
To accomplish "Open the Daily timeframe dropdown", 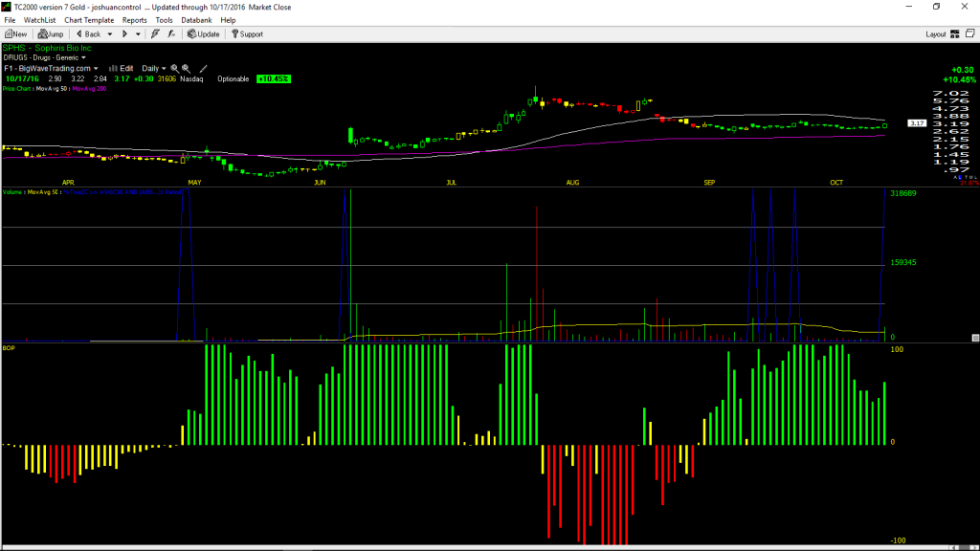I will 154,69.
